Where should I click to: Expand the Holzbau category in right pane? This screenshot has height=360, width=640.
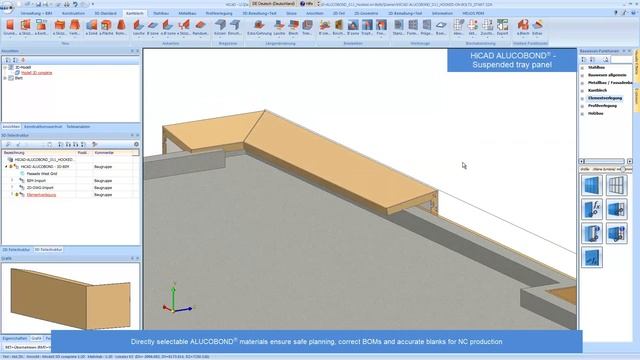[582, 114]
